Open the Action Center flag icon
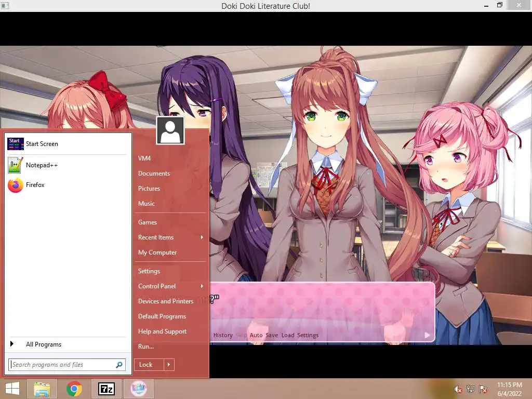The image size is (532, 399). 483,389
